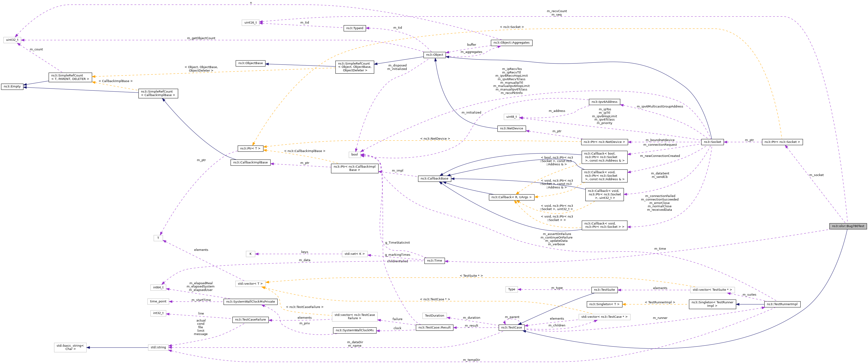Open the ns3::CallbackImplBase node

point(250,162)
